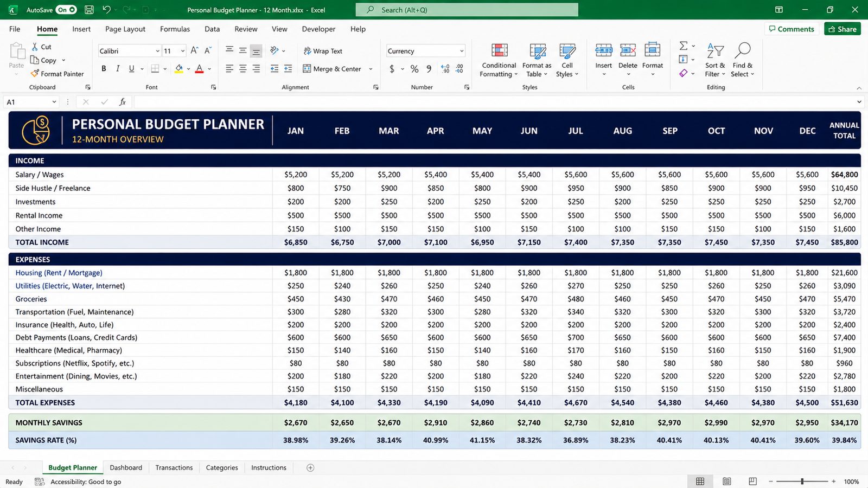
Task: Toggle Wrap Text for selected cells
Action: tap(323, 51)
